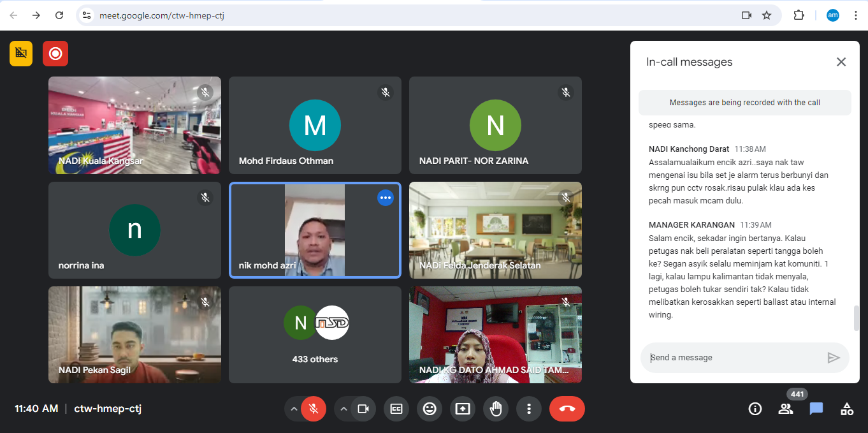Click the red recording indicator icon

coord(55,54)
